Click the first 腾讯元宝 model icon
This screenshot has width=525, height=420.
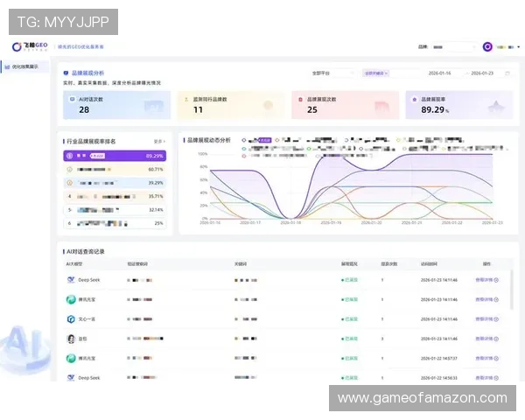(x=71, y=300)
